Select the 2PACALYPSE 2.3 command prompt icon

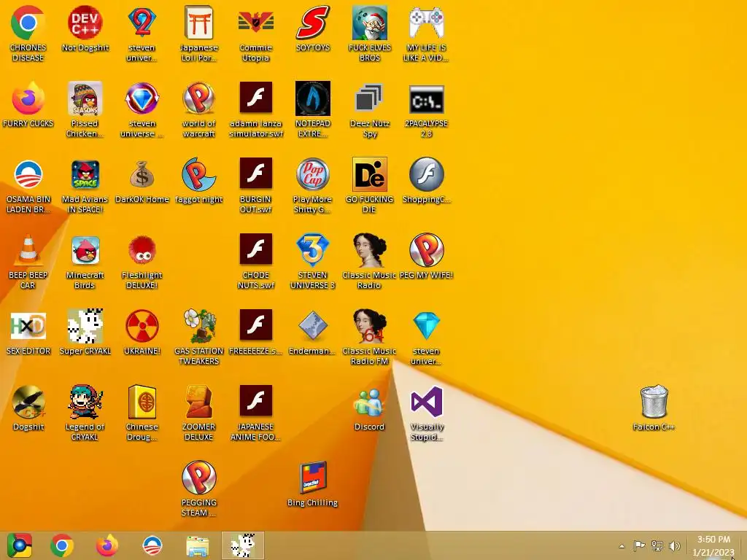click(x=426, y=98)
